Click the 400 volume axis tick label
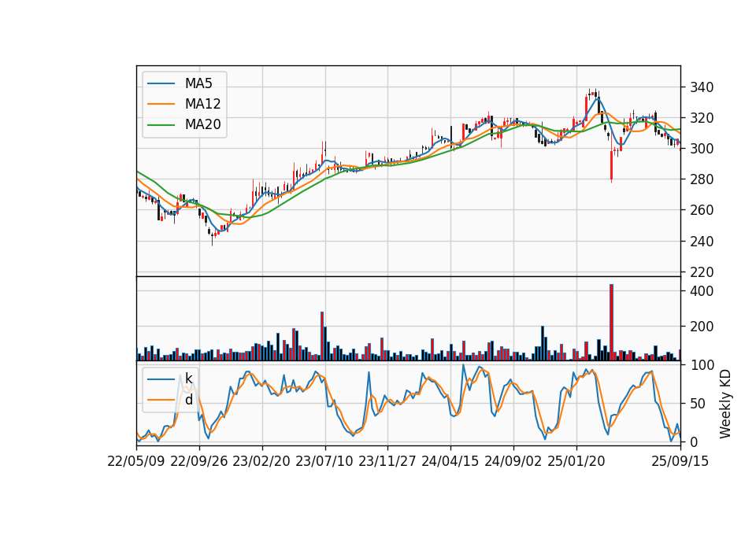Viewport: 756px width, 543px height. click(702, 291)
